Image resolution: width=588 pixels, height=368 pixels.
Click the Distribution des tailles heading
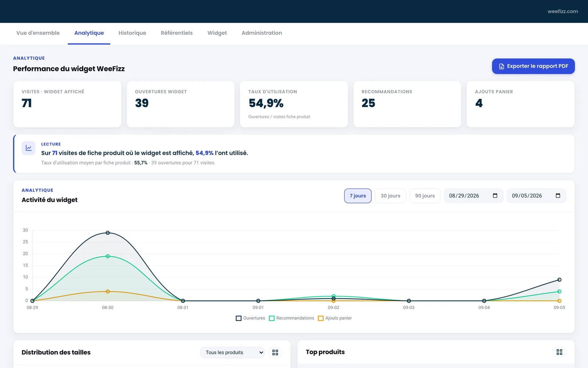[56, 353]
